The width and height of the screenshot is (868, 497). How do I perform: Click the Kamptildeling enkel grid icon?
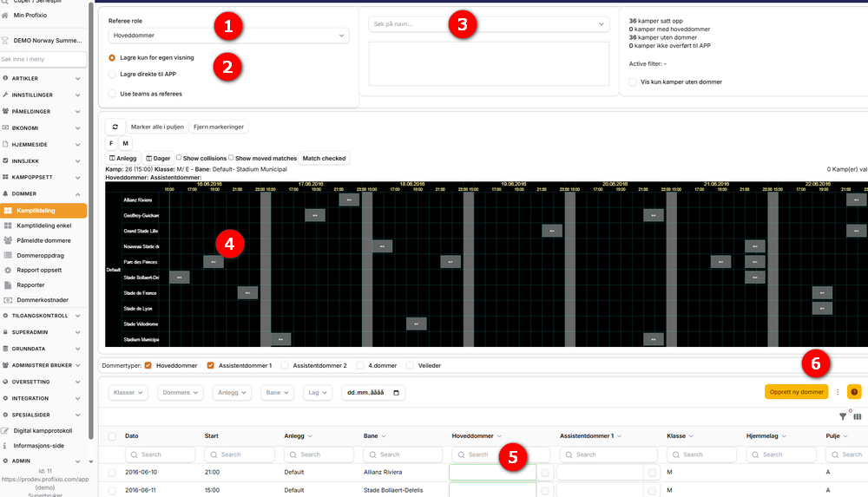(x=8, y=226)
